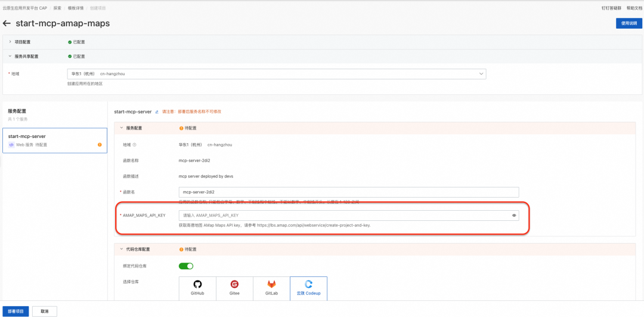This screenshot has width=644, height=317.
Task: Select the GitLab repository option
Action: [271, 288]
